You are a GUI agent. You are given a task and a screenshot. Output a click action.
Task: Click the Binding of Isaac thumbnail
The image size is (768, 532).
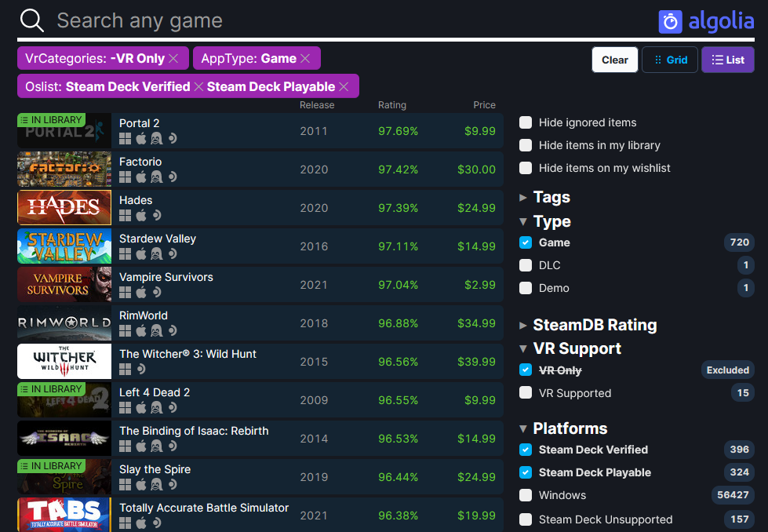(x=64, y=439)
